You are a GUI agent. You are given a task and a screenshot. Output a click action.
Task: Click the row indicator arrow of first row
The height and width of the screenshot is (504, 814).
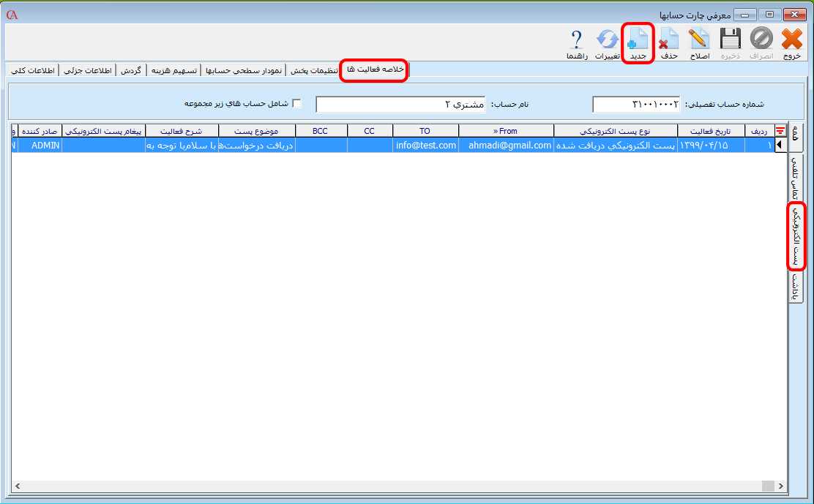pyautogui.click(x=780, y=146)
